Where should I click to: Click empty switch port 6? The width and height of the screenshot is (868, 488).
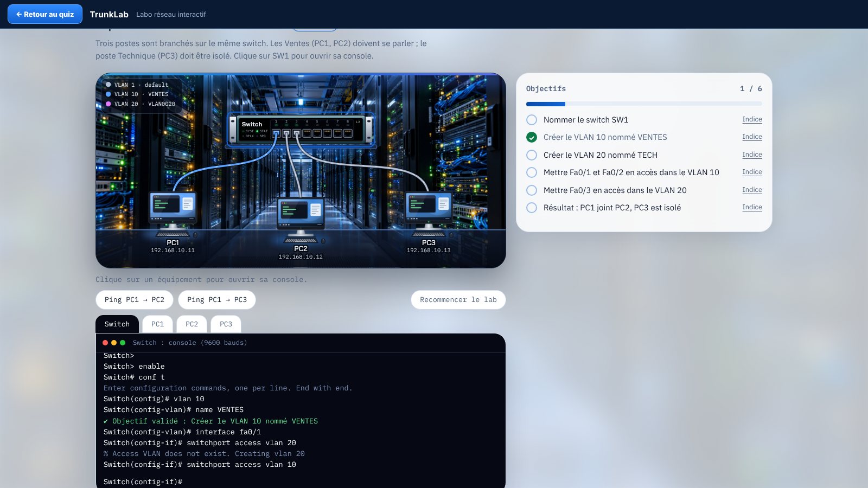tap(327, 133)
